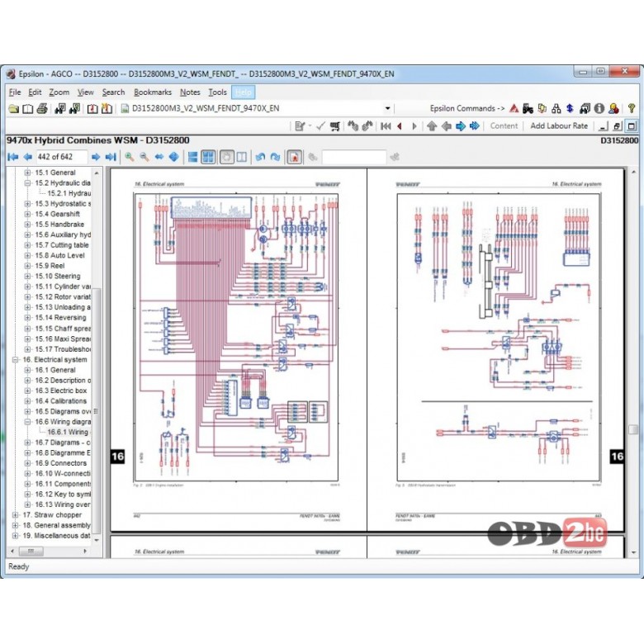Open the highlighted Help menu
Screen dimensions: 644x644
[x=243, y=92]
